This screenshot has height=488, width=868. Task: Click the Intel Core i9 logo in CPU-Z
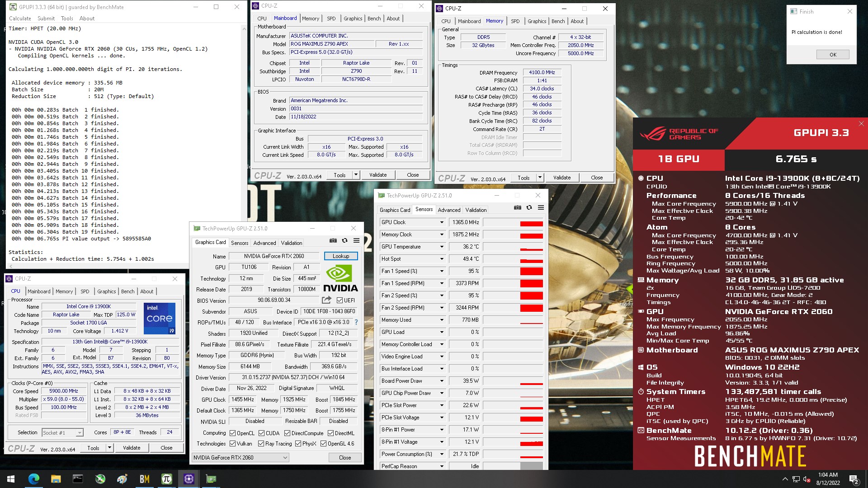pos(159,319)
